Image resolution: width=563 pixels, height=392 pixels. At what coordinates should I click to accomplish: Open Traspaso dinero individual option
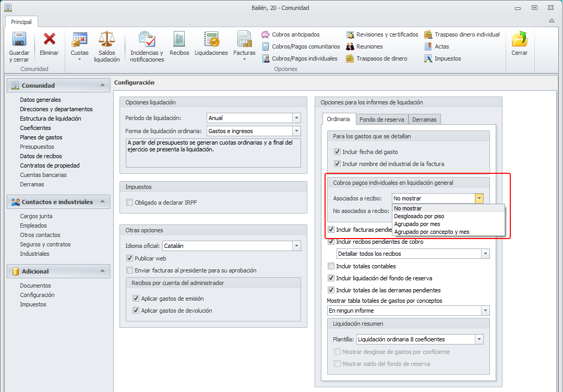[x=462, y=34]
